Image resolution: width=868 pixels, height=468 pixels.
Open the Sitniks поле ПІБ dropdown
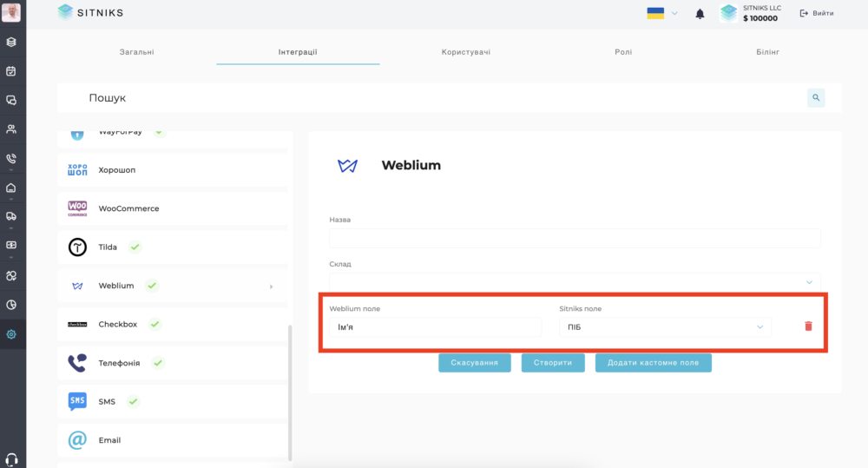coord(665,326)
